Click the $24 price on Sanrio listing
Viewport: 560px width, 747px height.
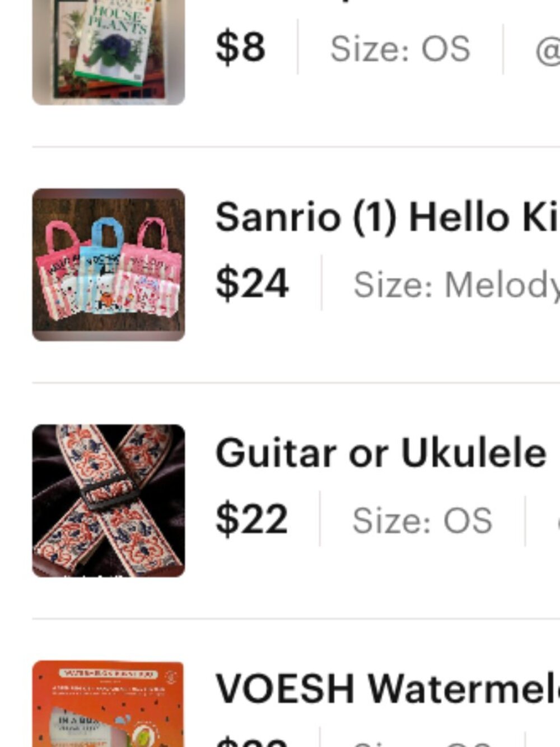[x=252, y=283]
